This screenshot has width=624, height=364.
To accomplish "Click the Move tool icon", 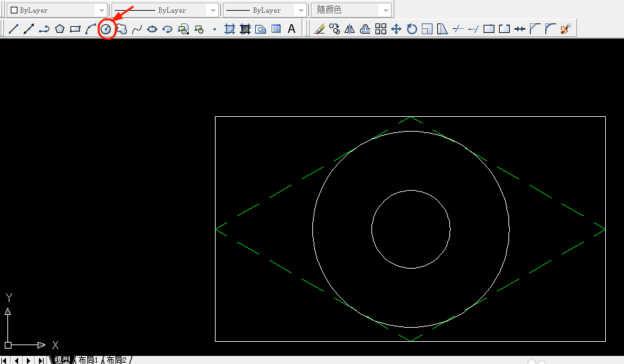I will point(396,29).
